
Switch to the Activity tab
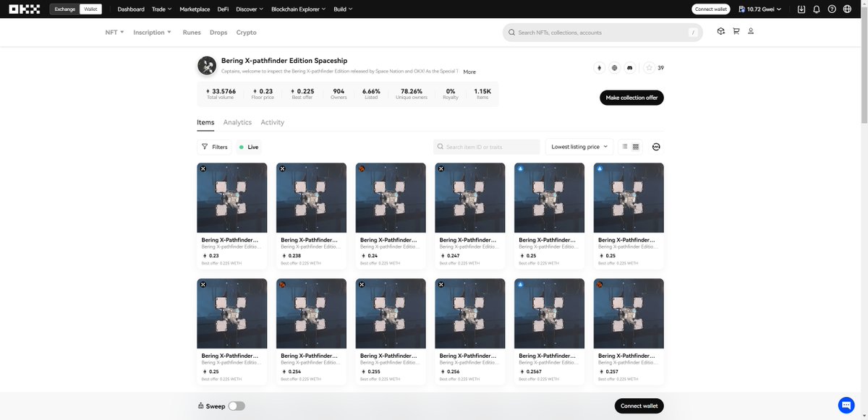(x=272, y=122)
